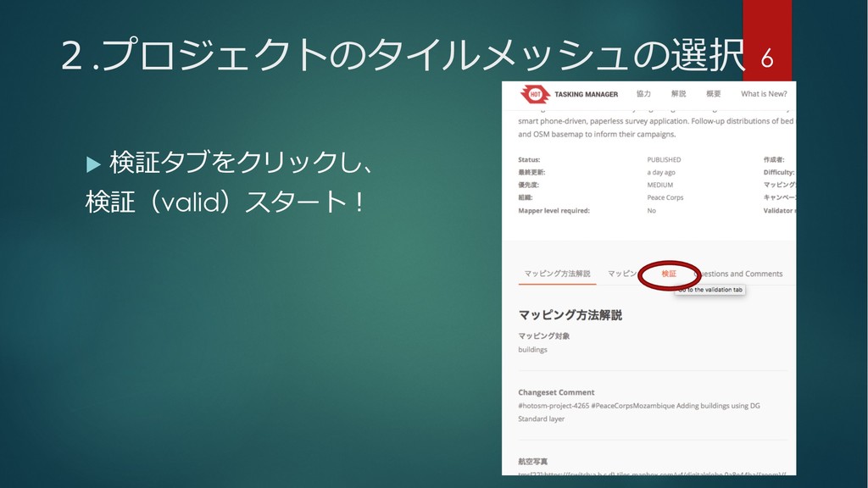Viewport: 868px width, 488px height.
Task: Switch to the マッピング方法解説 tab
Action: (557, 274)
